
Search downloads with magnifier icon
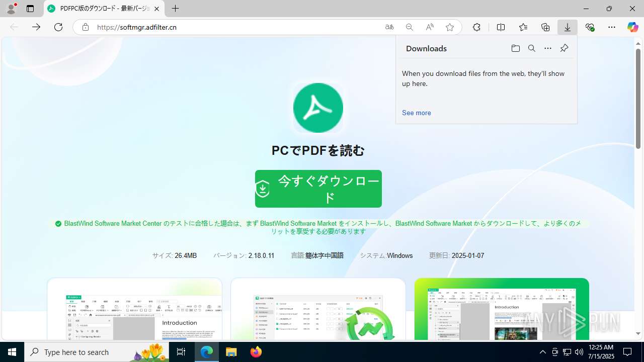[531, 48]
